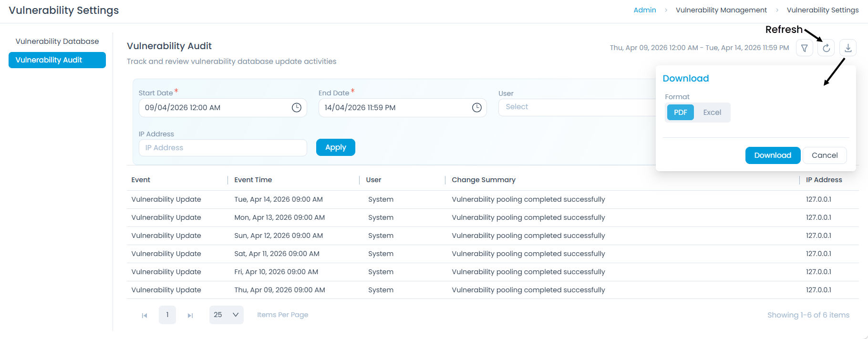
Task: Open the End Date clock picker icon
Action: click(477, 108)
